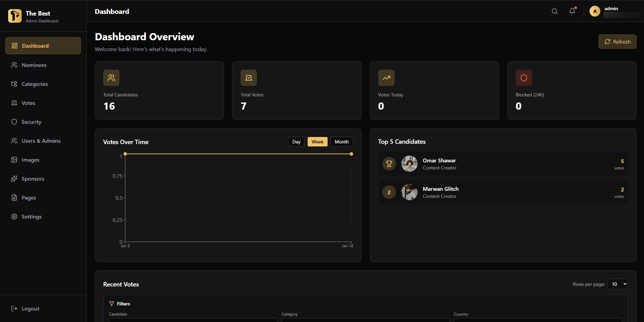Open Nominees in the sidebar
The image size is (644, 322).
[x=43, y=65]
